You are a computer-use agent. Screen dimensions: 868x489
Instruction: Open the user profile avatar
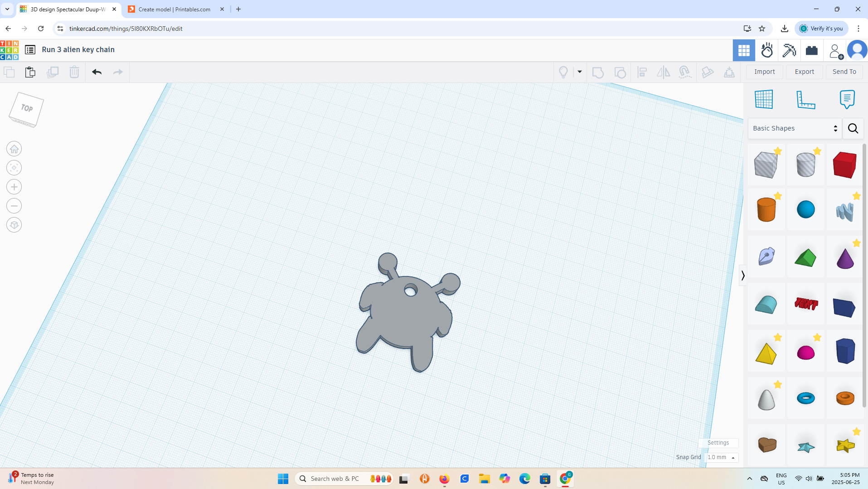pos(857,50)
